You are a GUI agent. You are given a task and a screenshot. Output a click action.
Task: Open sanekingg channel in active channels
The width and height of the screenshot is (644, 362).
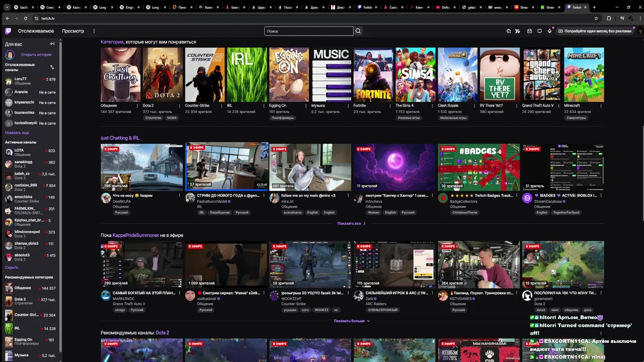30,164
